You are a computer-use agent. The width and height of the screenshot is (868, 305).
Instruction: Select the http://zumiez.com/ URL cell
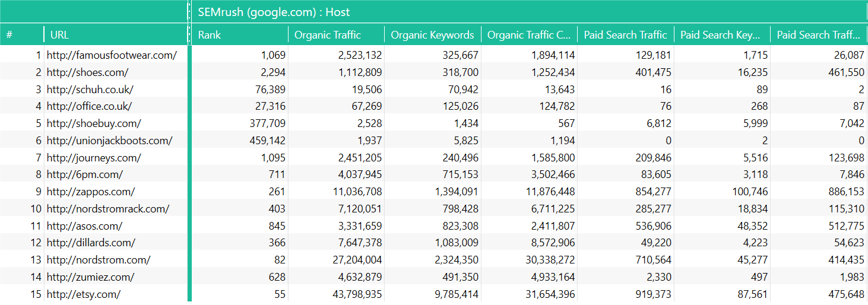(90, 277)
